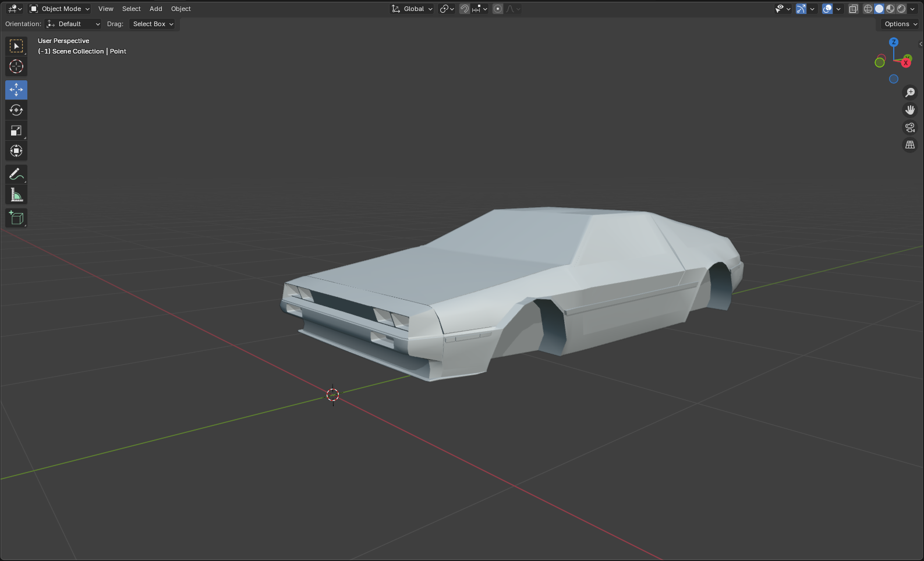924x561 pixels.
Task: Click the "User Perspective" text
Action: pyautogui.click(x=63, y=41)
